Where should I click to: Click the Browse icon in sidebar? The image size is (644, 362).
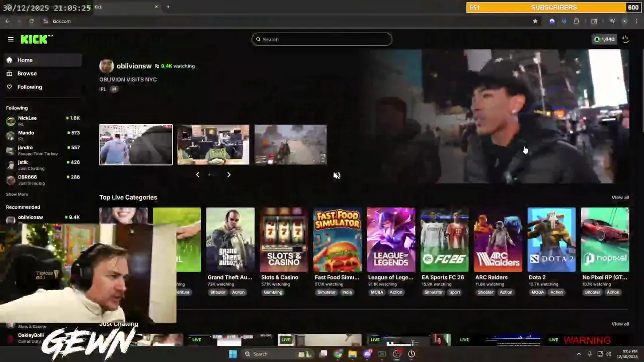9,73
